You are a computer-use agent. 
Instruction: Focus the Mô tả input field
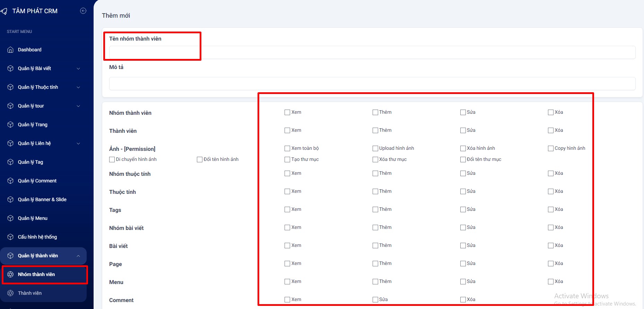(x=372, y=84)
